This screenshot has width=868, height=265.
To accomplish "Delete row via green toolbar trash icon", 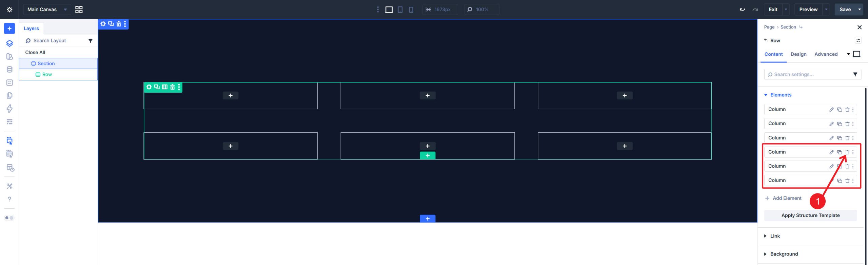I will tap(172, 87).
